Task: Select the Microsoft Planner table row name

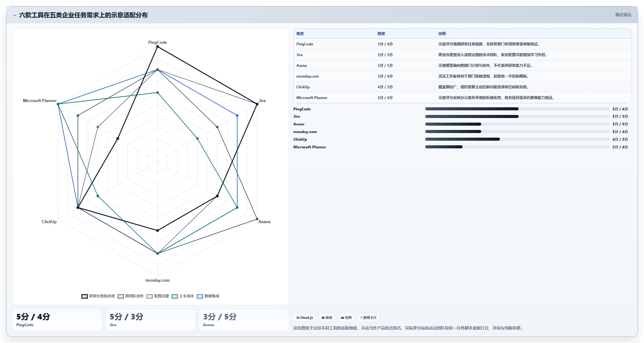Action: [x=312, y=98]
